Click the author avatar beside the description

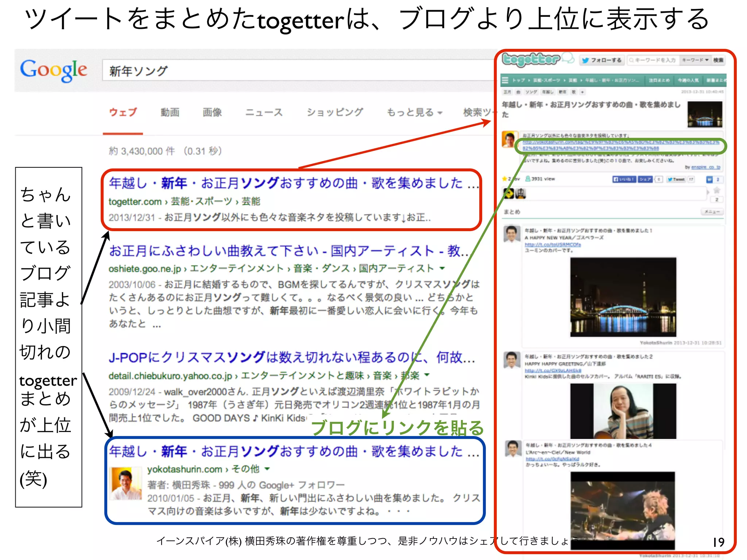click(x=510, y=139)
